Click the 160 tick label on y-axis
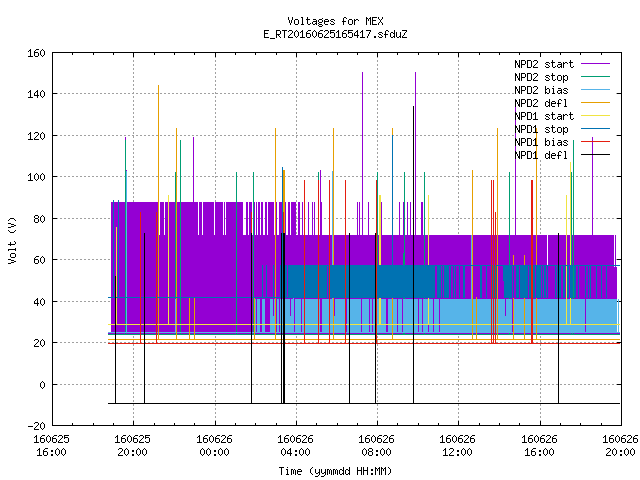 pyautogui.click(x=36, y=53)
